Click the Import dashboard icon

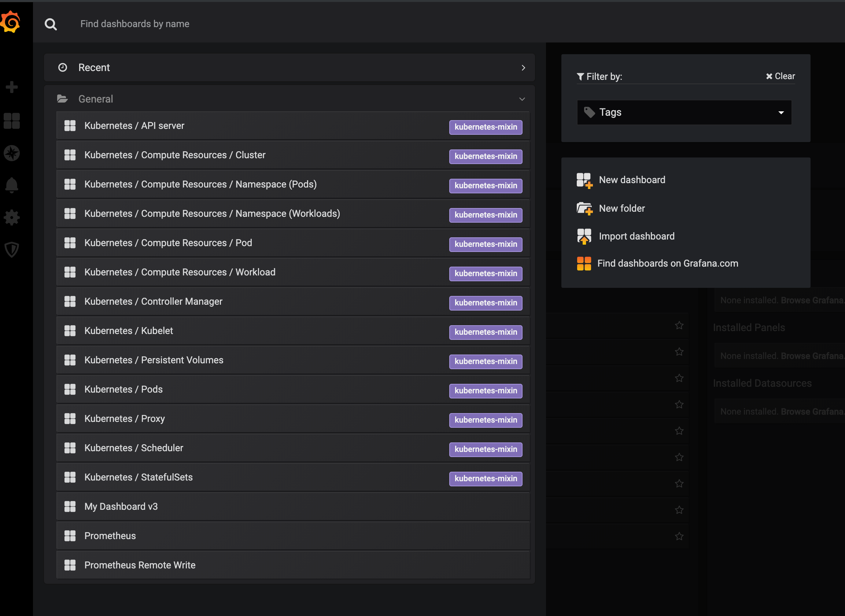point(584,237)
